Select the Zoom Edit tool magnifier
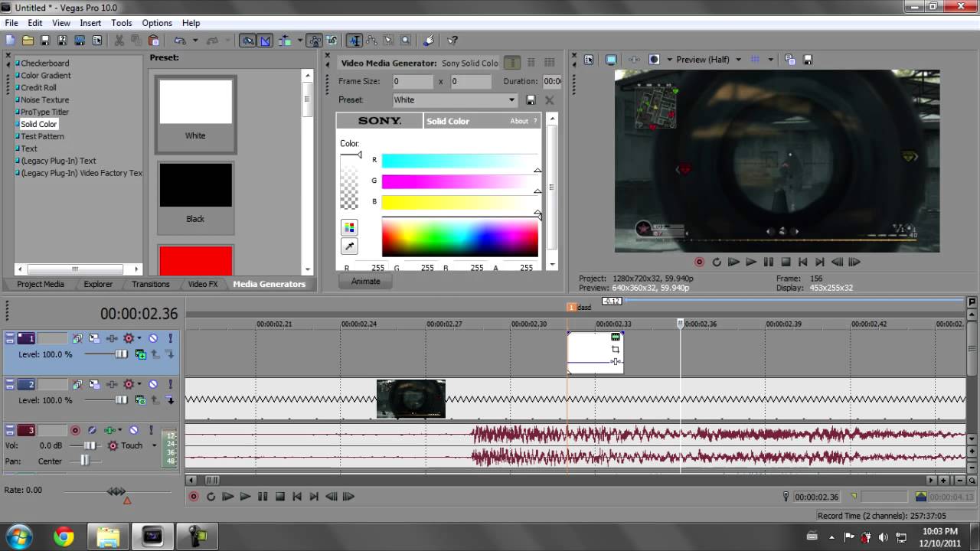Image resolution: width=980 pixels, height=551 pixels. (405, 41)
